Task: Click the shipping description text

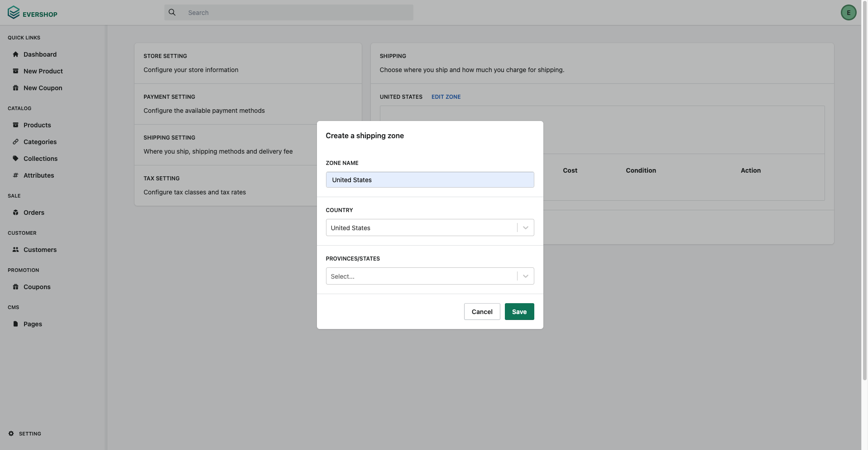Action: point(472,70)
